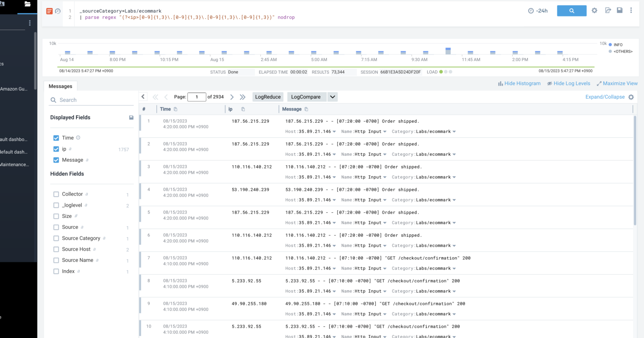Image resolution: width=644 pixels, height=338 pixels.
Task: Uncheck the Message field checkbox
Action: 56,160
